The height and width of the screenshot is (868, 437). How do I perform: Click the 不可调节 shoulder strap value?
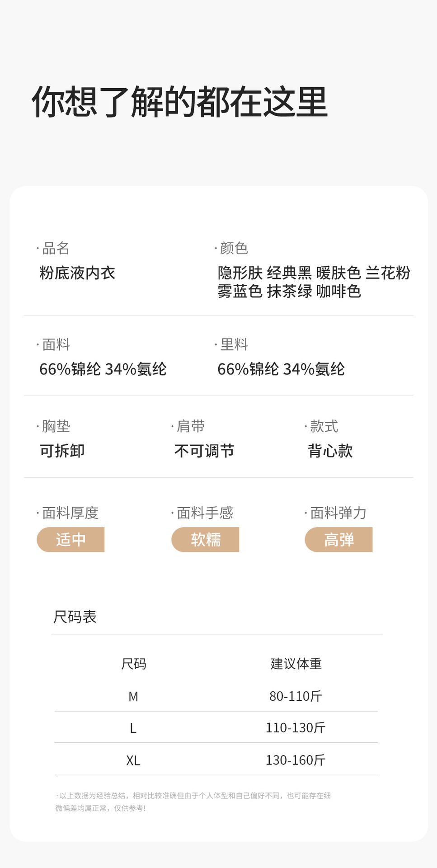click(x=204, y=451)
